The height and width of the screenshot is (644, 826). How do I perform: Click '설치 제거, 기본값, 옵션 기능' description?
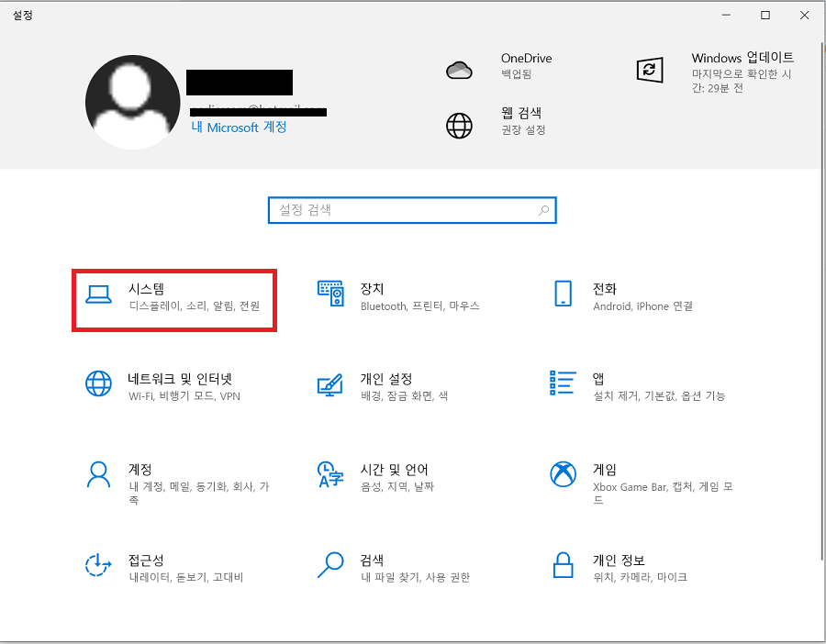(659, 396)
